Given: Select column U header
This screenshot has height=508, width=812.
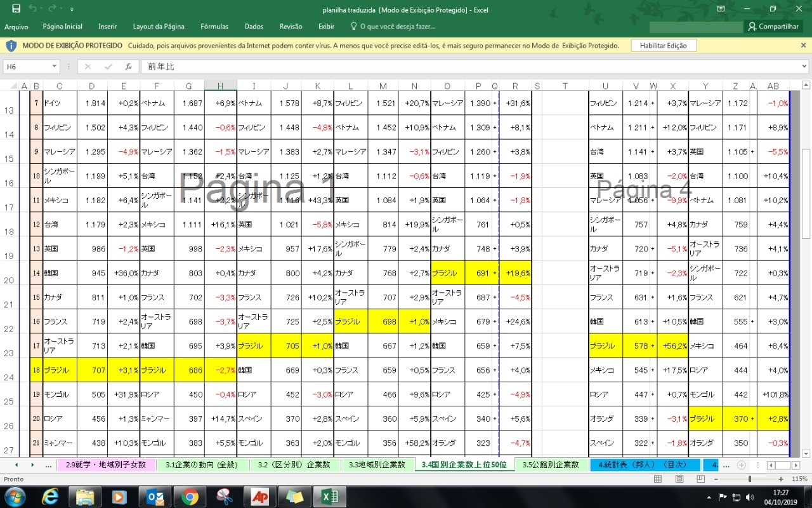Looking at the screenshot, I should pos(605,86).
